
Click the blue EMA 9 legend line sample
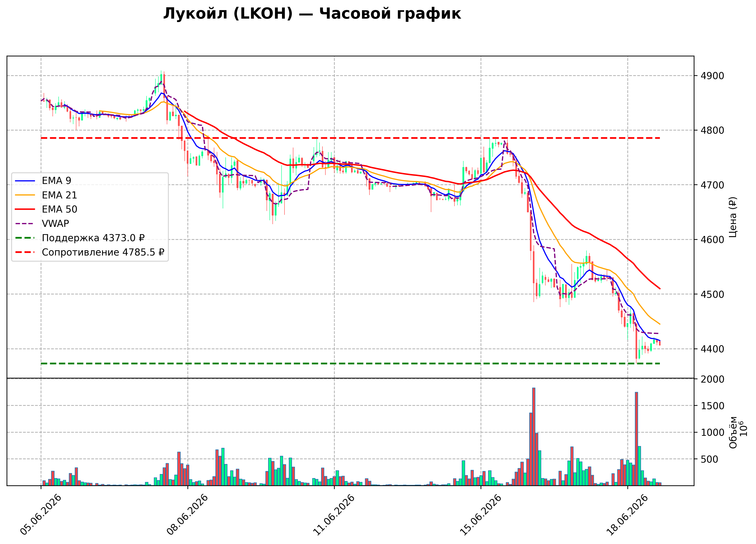point(25,181)
